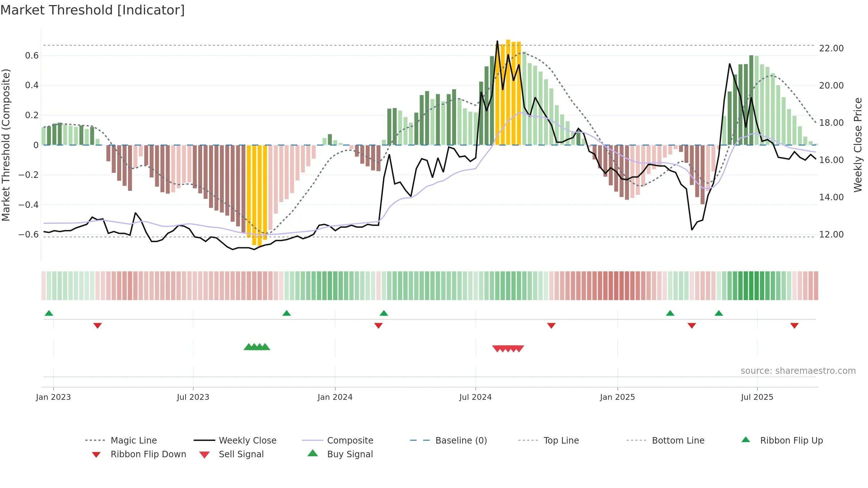Click the Ribbon Flip Up marker in late 2023
The image size is (868, 488).
pos(286,313)
